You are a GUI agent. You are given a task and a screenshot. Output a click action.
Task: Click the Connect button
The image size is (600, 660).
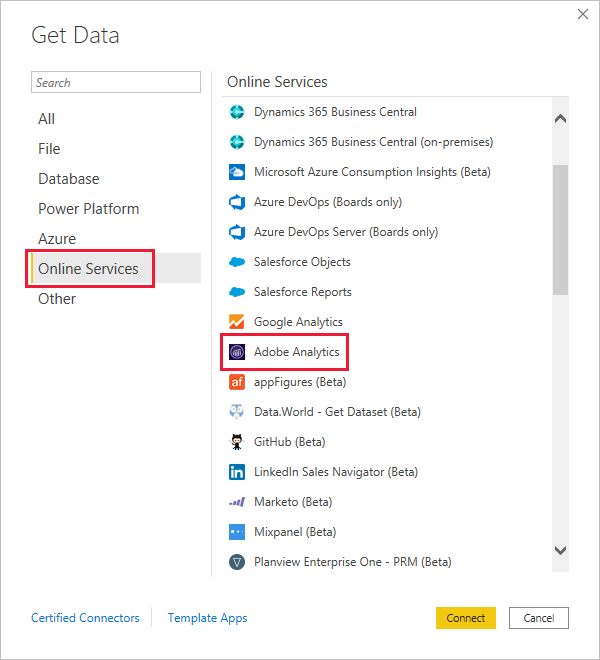[x=466, y=618]
